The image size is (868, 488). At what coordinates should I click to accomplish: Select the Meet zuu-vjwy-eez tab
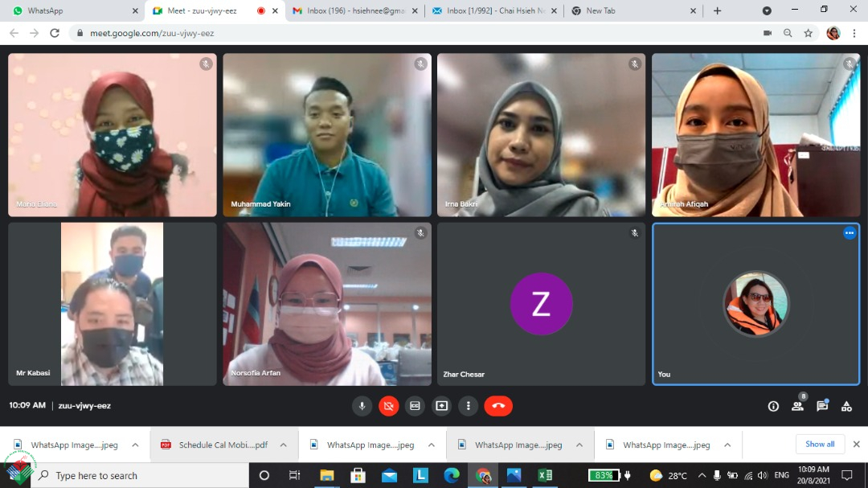click(215, 10)
